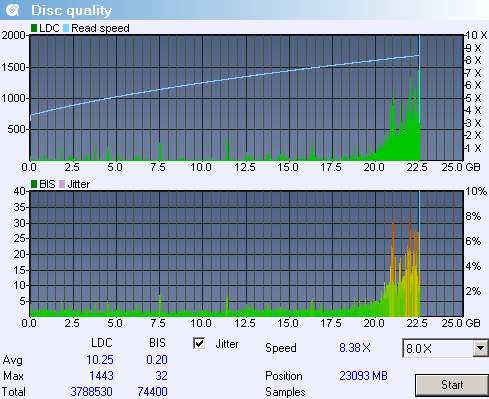Click the LDC Max value 1443

tap(101, 376)
